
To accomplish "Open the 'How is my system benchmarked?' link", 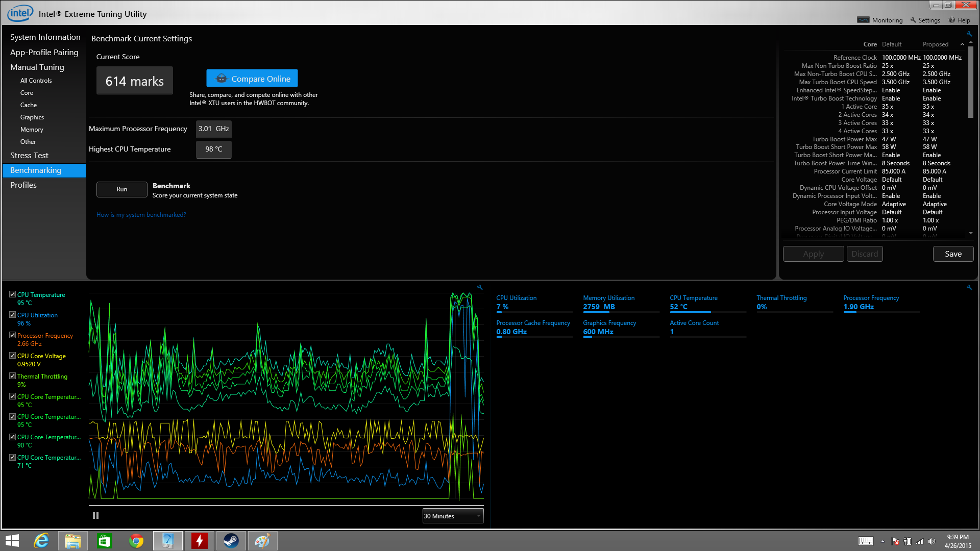I will point(141,215).
